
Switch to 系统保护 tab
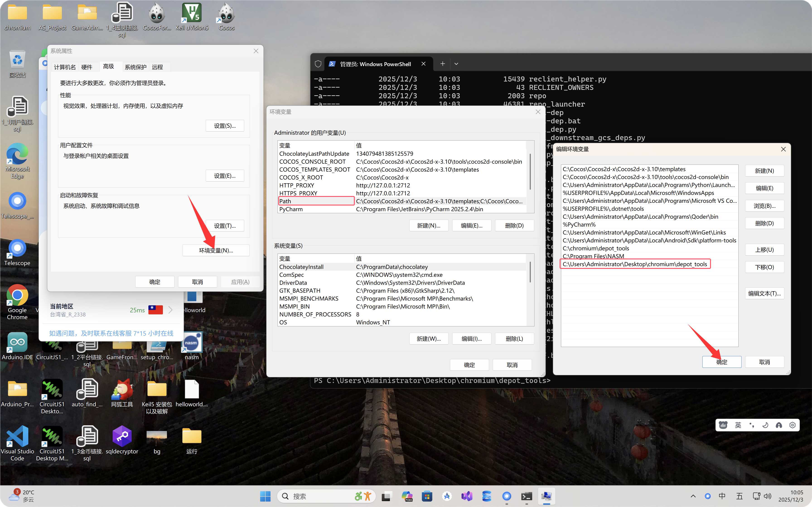point(135,67)
